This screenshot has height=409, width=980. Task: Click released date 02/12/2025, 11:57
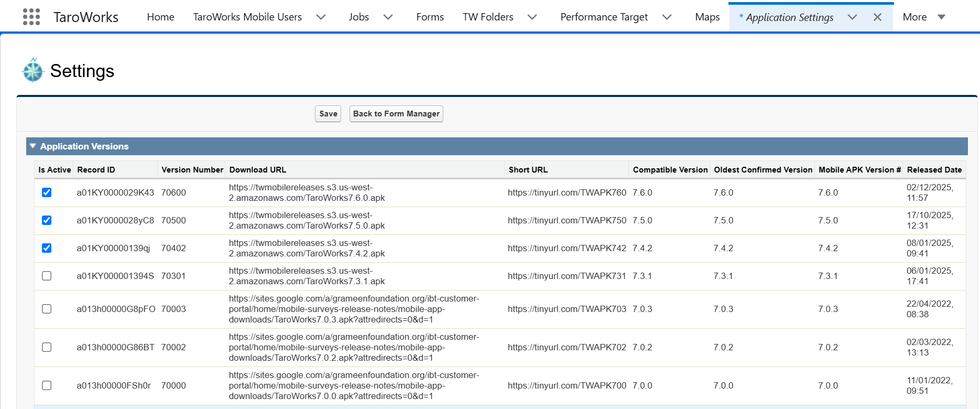pyautogui.click(x=930, y=192)
